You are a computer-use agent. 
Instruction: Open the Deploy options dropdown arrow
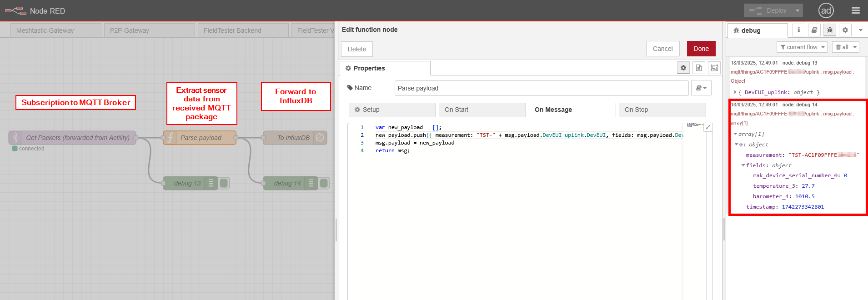click(798, 10)
